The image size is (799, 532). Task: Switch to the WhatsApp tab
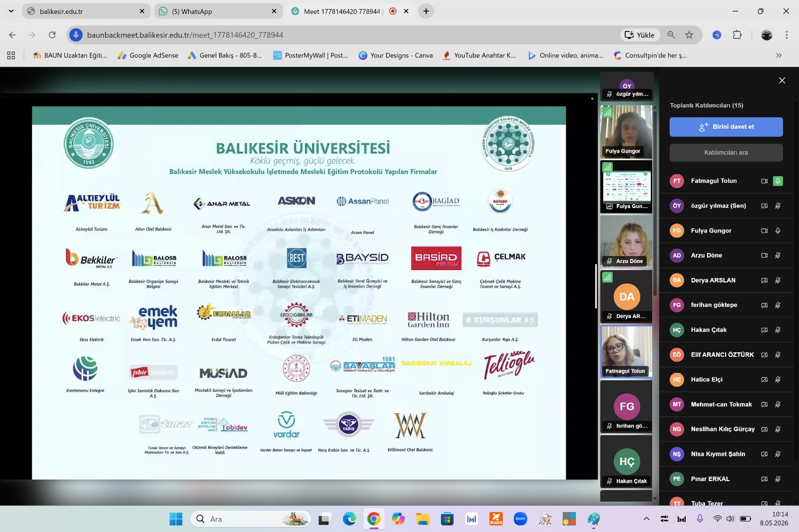click(x=218, y=11)
